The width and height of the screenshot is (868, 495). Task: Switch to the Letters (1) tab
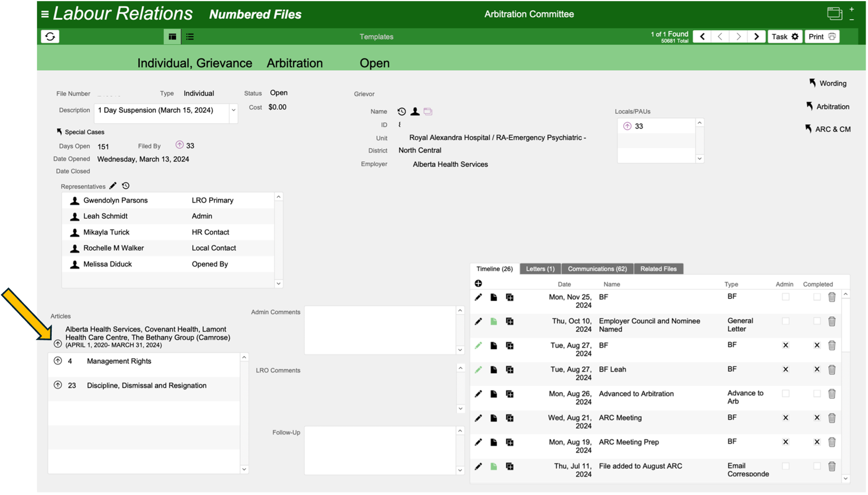(540, 269)
